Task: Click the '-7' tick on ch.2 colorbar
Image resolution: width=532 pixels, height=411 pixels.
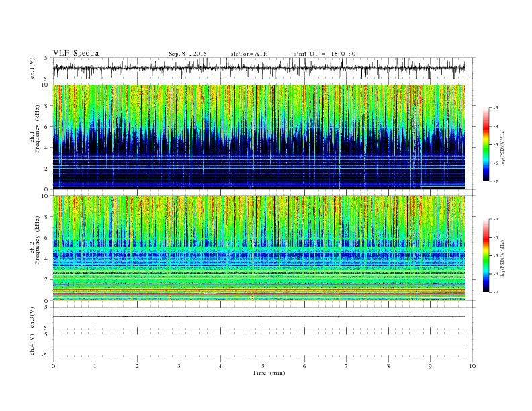Action: tap(496, 292)
